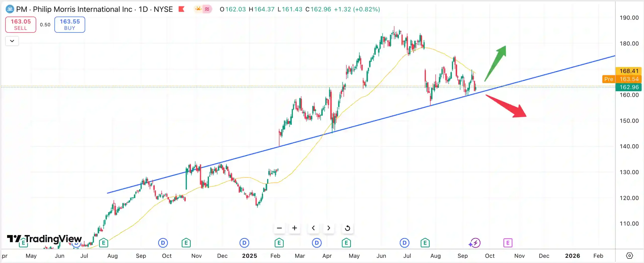Viewport: 644px width, 263px height.
Task: Click the purple upcoming earnings E marker
Action: click(508, 243)
